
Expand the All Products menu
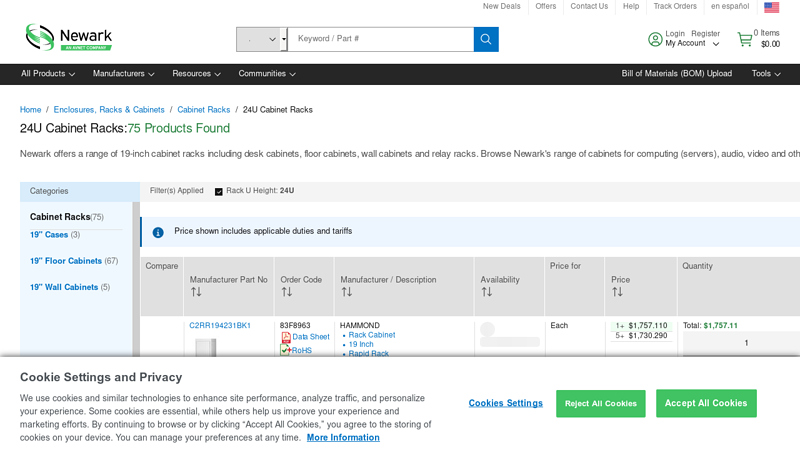[x=47, y=74]
